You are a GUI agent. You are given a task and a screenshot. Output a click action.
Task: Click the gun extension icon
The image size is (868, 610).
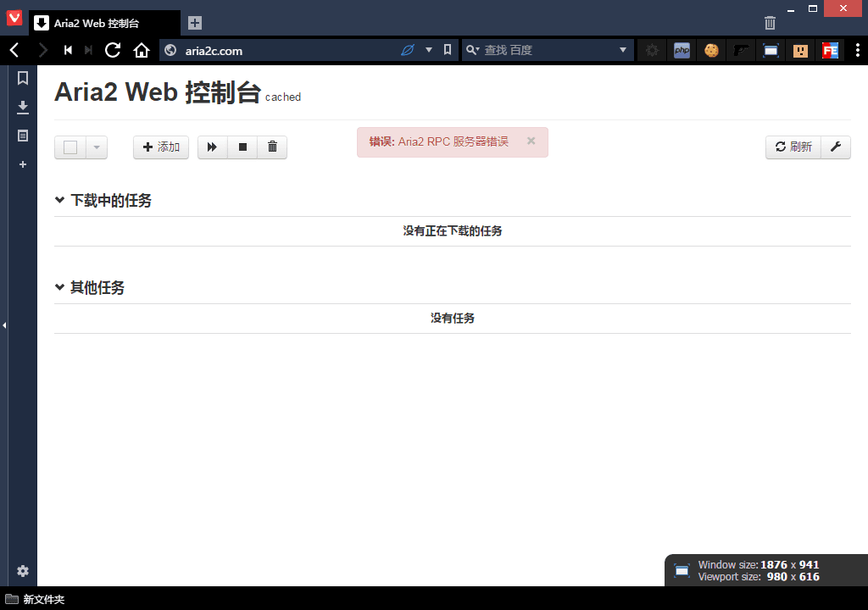click(x=741, y=50)
